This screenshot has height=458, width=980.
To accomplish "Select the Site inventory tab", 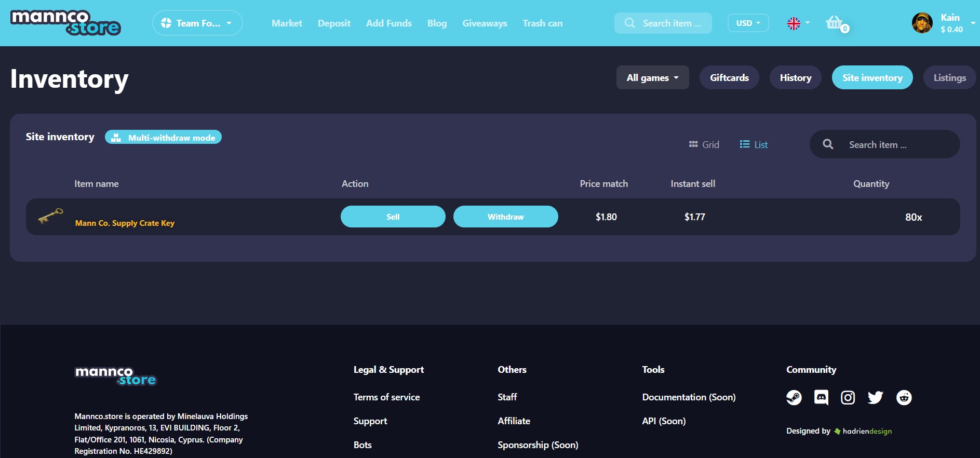I will (x=872, y=77).
